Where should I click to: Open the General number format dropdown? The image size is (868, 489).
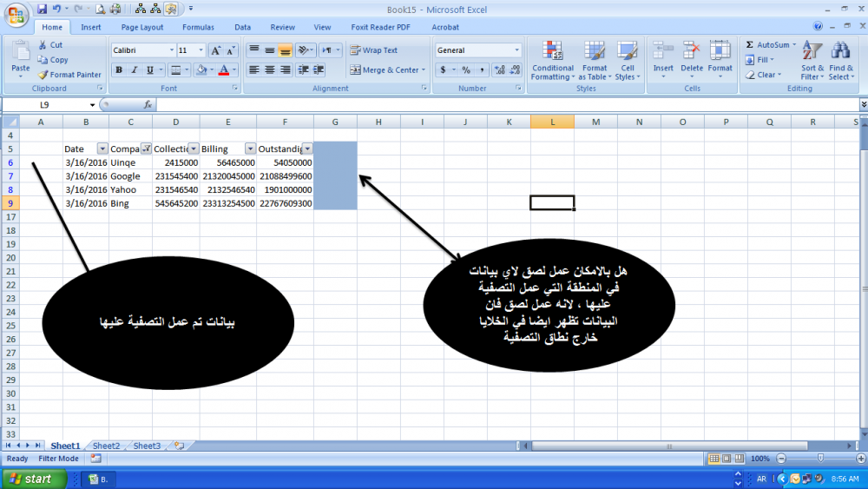[x=517, y=50]
